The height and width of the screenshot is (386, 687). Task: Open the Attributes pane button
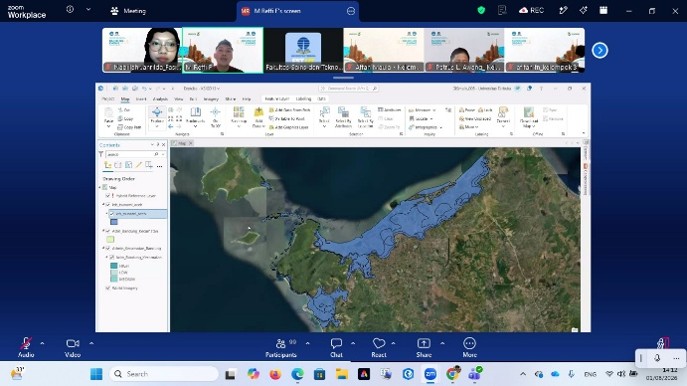click(x=389, y=110)
